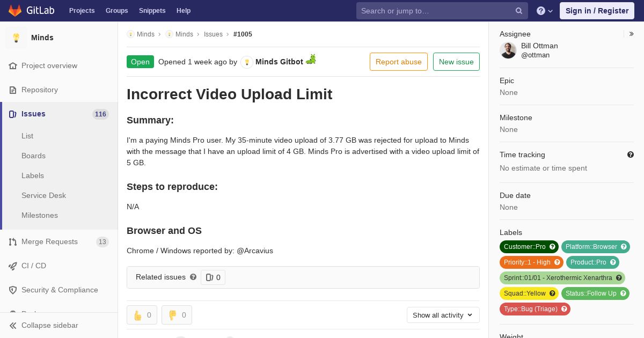This screenshot has width=644, height=338.
Task: Click the Issues count badge 116
Action: pyautogui.click(x=100, y=114)
